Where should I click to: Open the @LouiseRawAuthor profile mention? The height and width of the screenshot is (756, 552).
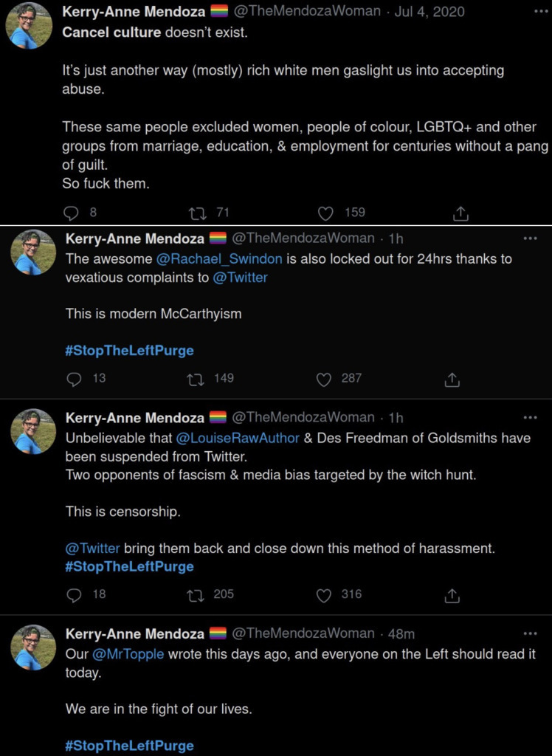tap(238, 438)
